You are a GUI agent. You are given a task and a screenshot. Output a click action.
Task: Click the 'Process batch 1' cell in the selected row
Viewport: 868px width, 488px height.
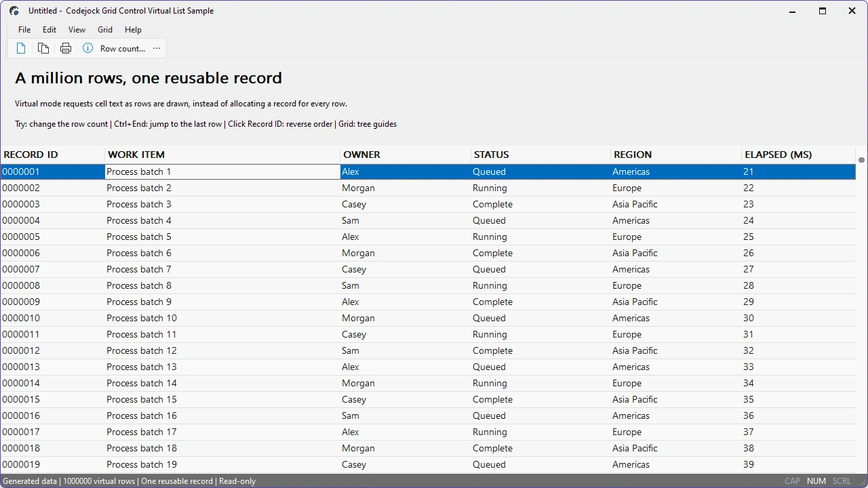[x=222, y=171]
